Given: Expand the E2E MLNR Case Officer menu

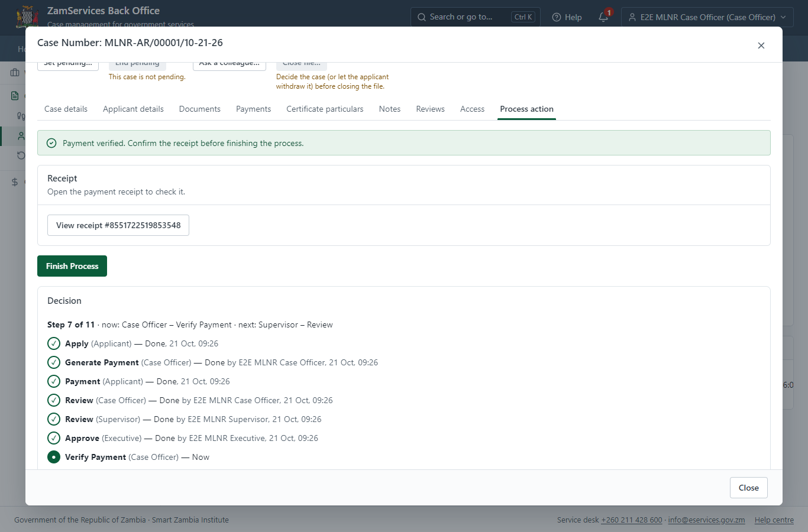Looking at the screenshot, I should click(707, 17).
